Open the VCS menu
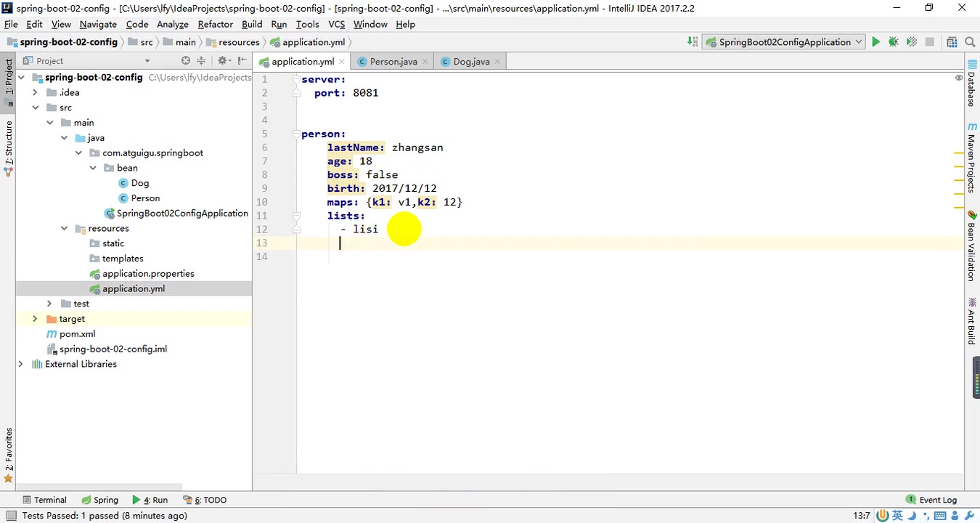Screen dimensions: 980x523 pyautogui.click(x=336, y=24)
